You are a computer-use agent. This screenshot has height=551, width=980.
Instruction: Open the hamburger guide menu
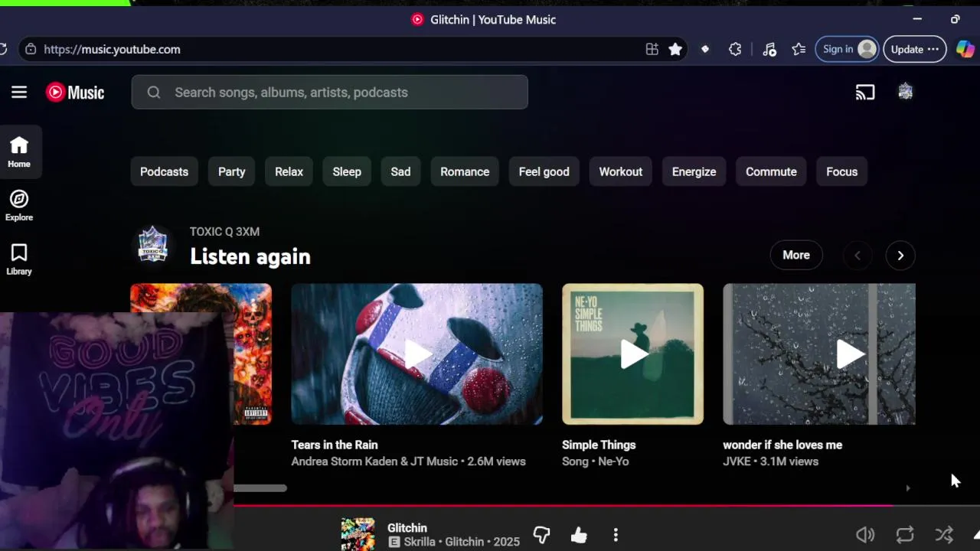(x=19, y=93)
